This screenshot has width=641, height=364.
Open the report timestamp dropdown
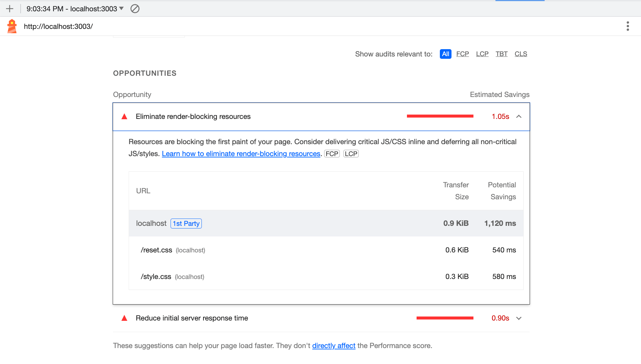pyautogui.click(x=75, y=9)
